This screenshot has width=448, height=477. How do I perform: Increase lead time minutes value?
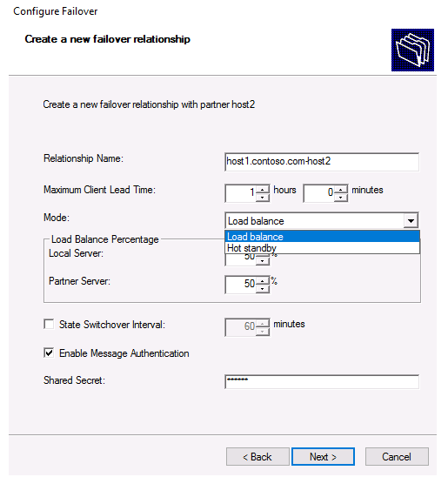(x=341, y=190)
